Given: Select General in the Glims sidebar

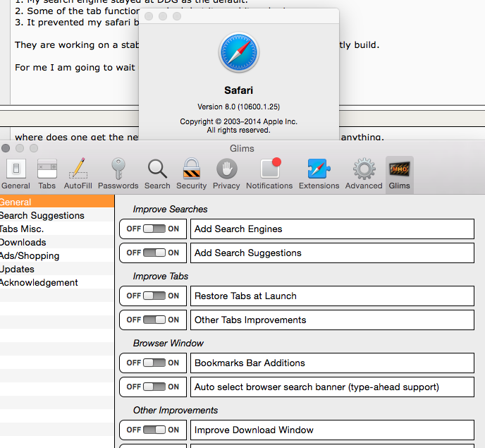Looking at the screenshot, I should pos(57,202).
